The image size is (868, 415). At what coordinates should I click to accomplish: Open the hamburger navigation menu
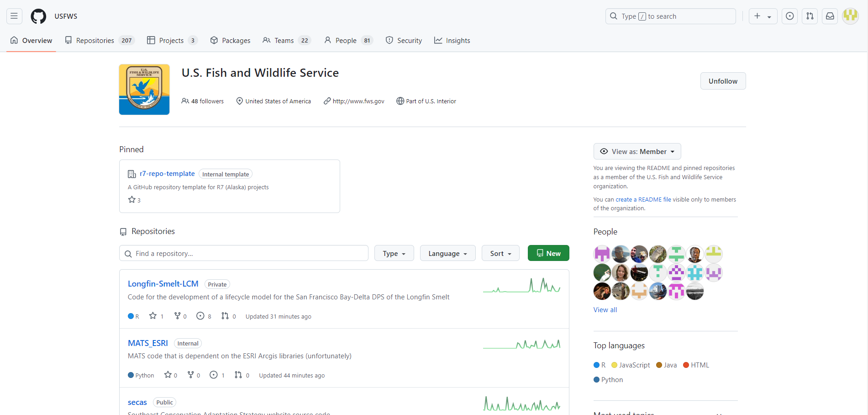[13, 16]
